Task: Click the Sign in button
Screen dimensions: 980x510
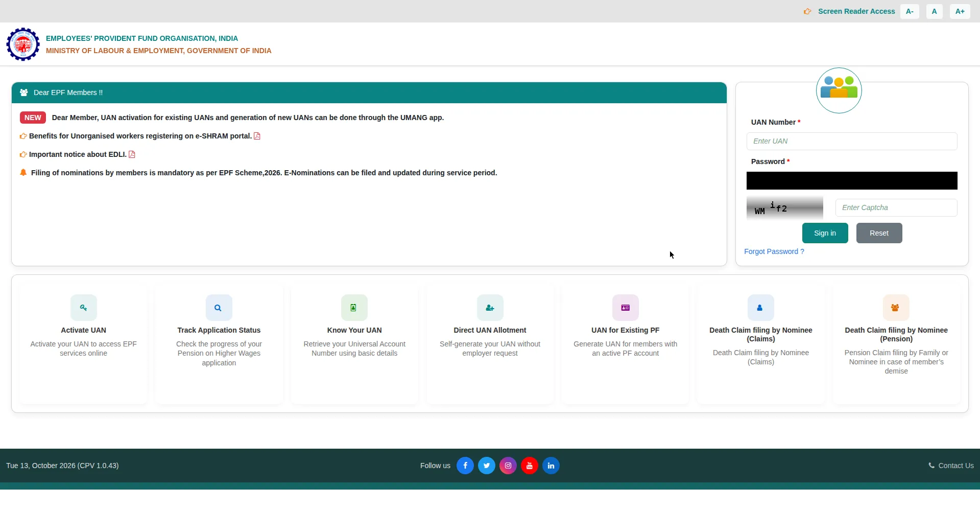Action: point(825,233)
